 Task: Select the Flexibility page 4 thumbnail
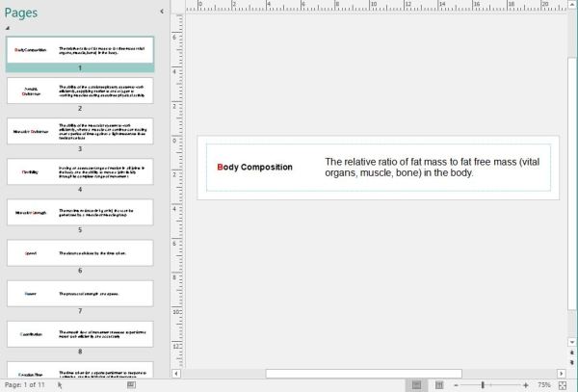tap(79, 171)
